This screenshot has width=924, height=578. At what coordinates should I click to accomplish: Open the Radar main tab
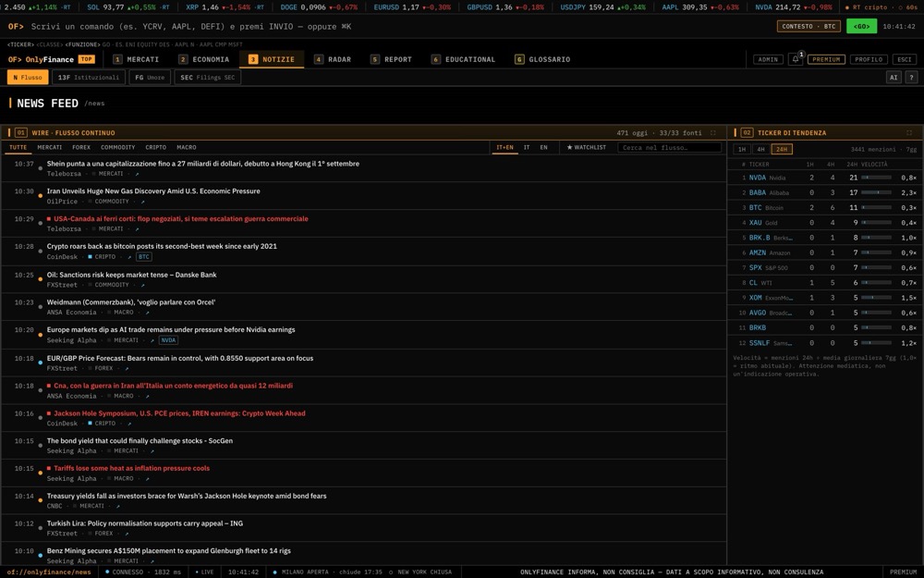coord(333,59)
